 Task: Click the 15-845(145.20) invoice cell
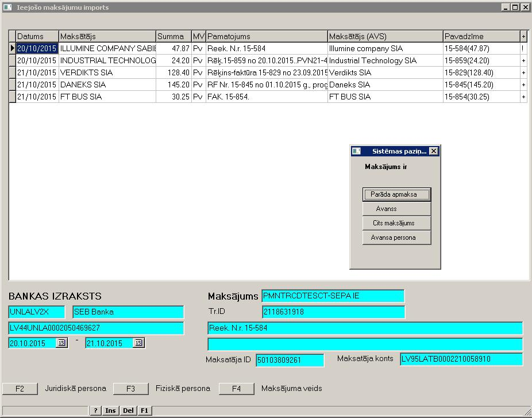pos(481,85)
